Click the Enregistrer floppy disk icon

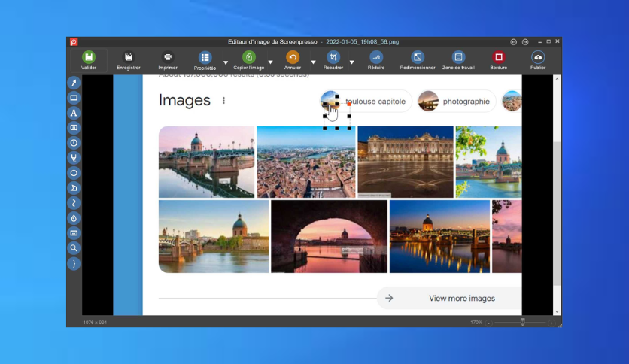[x=129, y=57]
